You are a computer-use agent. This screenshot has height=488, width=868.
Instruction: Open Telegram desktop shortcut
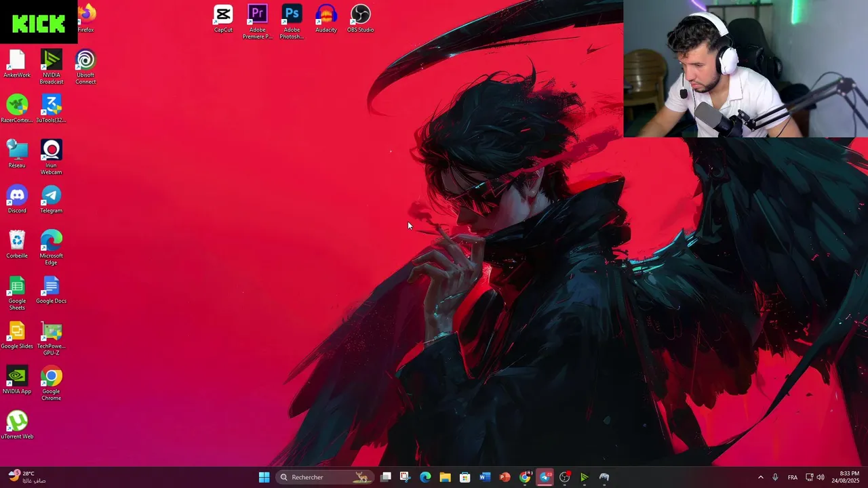click(x=52, y=199)
